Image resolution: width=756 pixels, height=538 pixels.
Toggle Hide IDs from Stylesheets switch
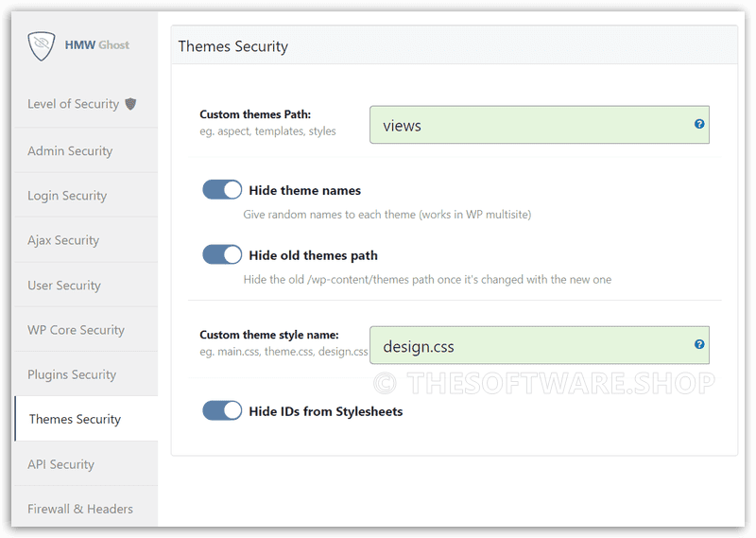222,410
